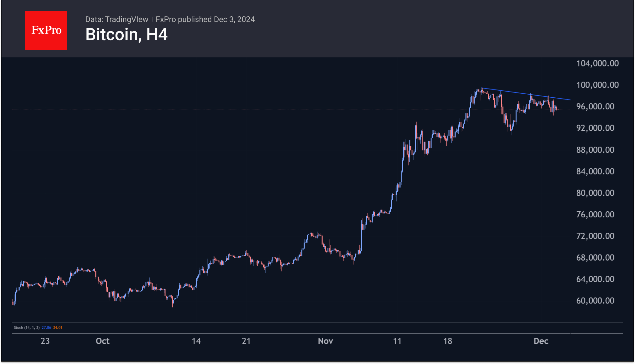
Task: Click the 104,000.00 price axis label
Action: 597,63
